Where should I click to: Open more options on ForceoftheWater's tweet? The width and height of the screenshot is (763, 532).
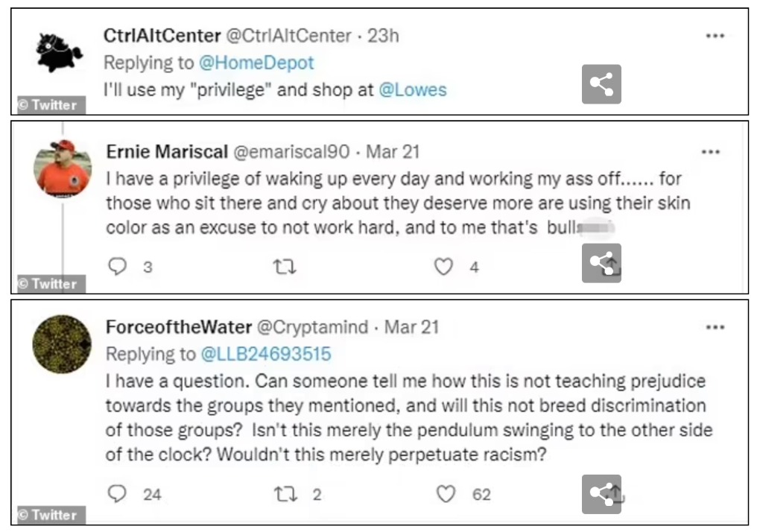(x=715, y=327)
